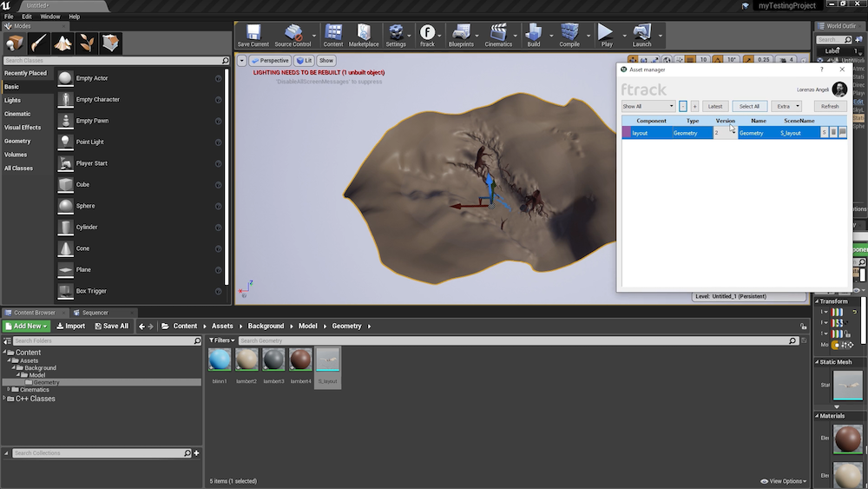Select the S_layout mesh thumbnail
868x489 pixels.
tap(328, 360)
